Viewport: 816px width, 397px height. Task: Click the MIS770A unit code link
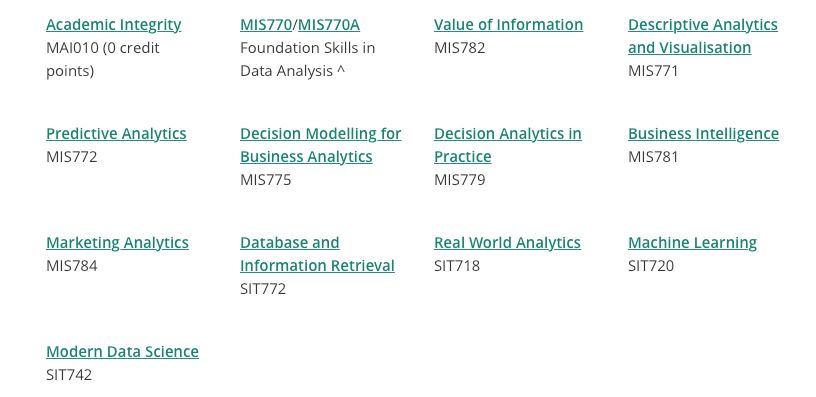click(328, 24)
